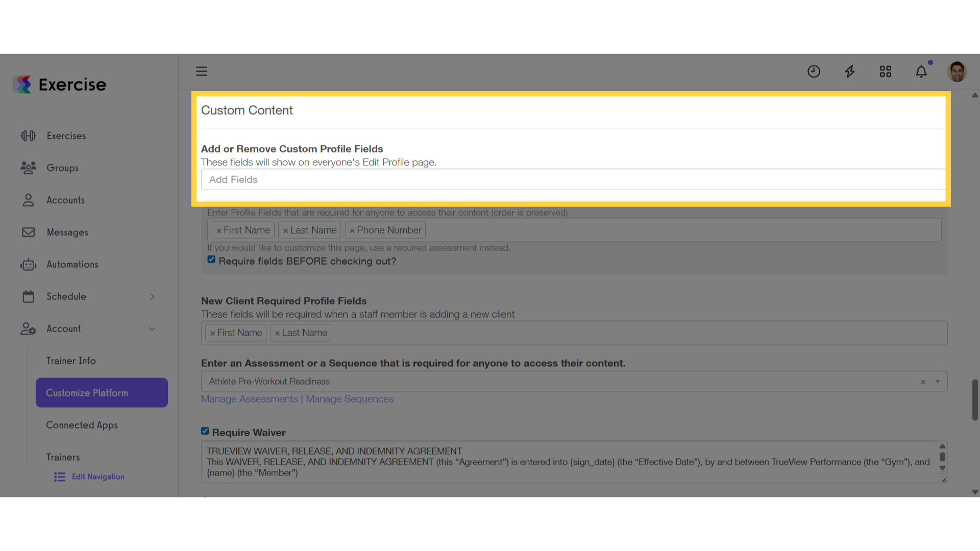Screen dimensions: 980x551
Task: Open the assessment dropdown arrow
Action: pyautogui.click(x=938, y=382)
